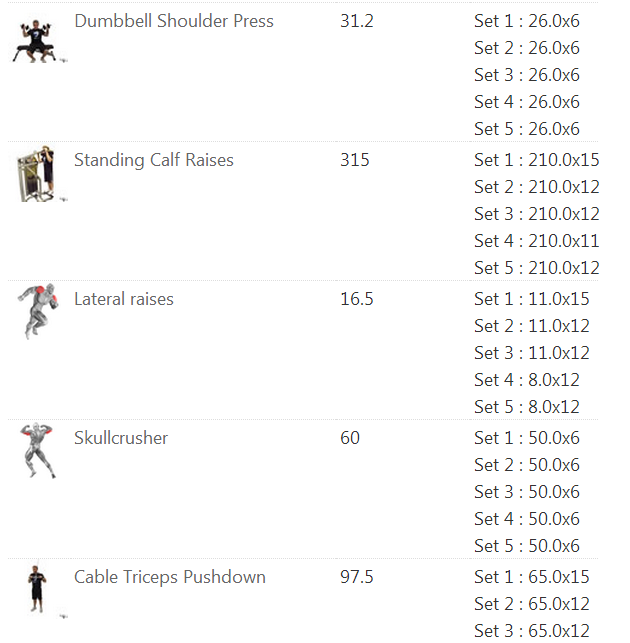Screen dimensions: 630x643
Task: Click Set 1 : 210.0x15 of calf raises
Action: click(x=536, y=160)
